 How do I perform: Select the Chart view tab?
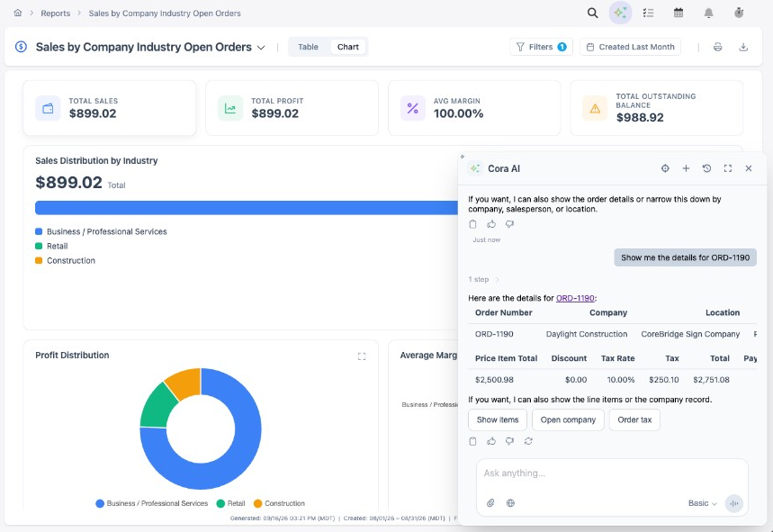click(x=348, y=47)
